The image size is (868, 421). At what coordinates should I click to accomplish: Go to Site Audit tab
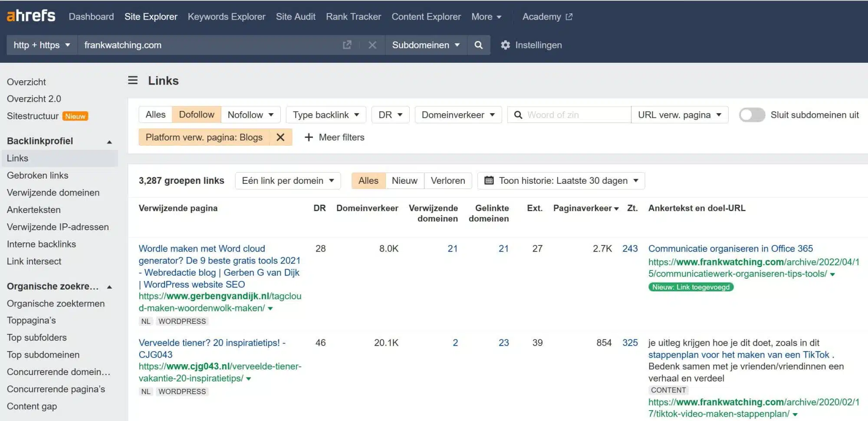click(x=296, y=16)
